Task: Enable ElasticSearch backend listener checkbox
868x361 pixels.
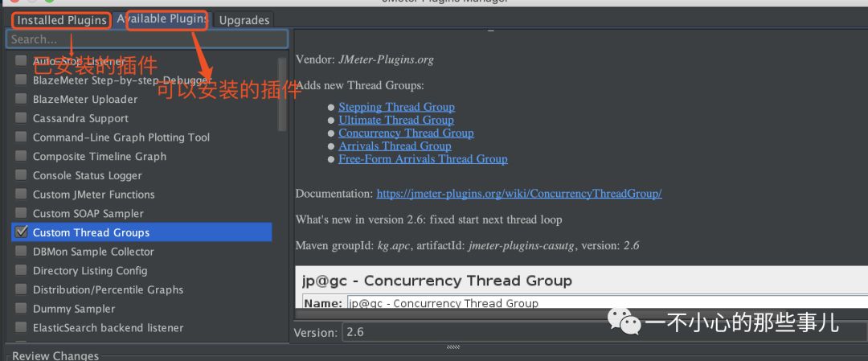Action: point(21,327)
